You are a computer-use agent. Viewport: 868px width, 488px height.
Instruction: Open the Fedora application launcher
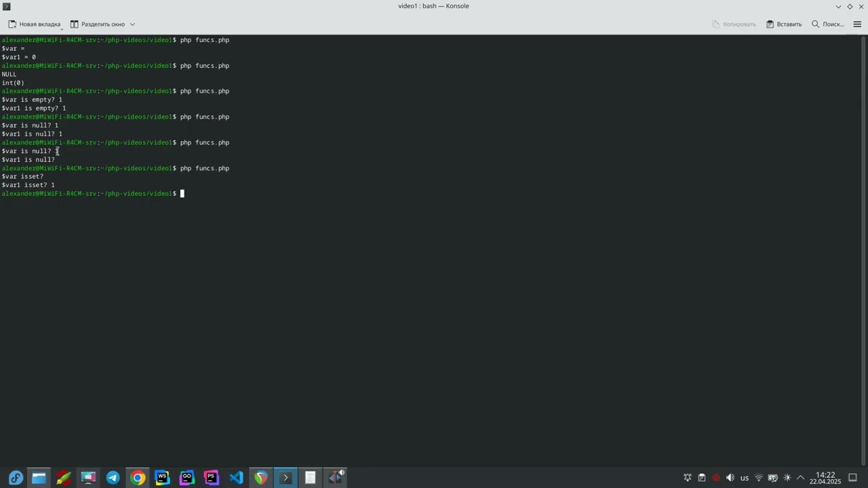pyautogui.click(x=15, y=478)
